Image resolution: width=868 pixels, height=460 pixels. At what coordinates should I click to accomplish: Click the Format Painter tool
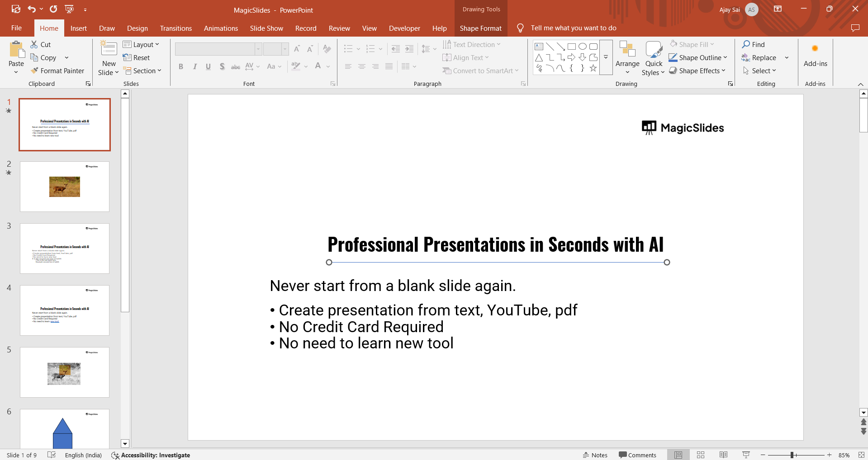[57, 71]
